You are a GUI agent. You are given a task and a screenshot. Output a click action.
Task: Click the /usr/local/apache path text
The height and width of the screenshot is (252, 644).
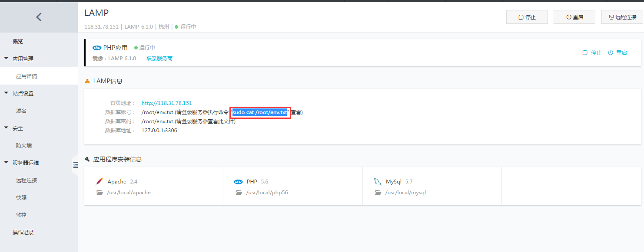pos(129,193)
